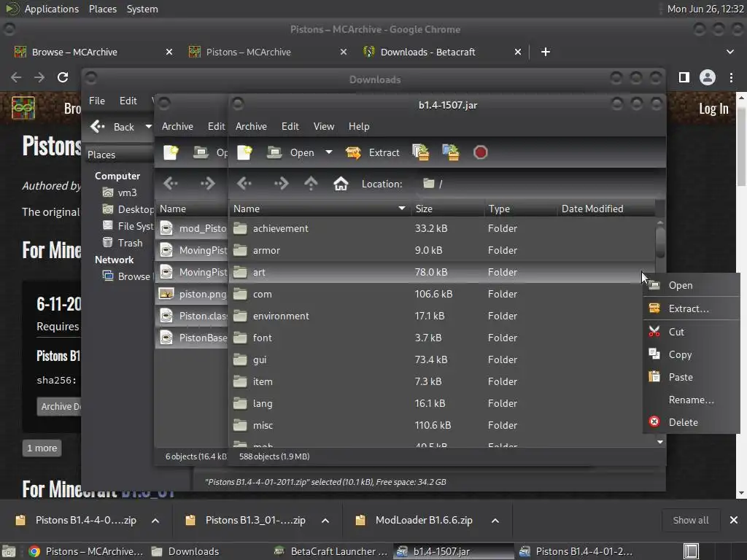747x560 pixels.
Task: Click the red Stop icon in toolbar
Action: click(x=480, y=152)
